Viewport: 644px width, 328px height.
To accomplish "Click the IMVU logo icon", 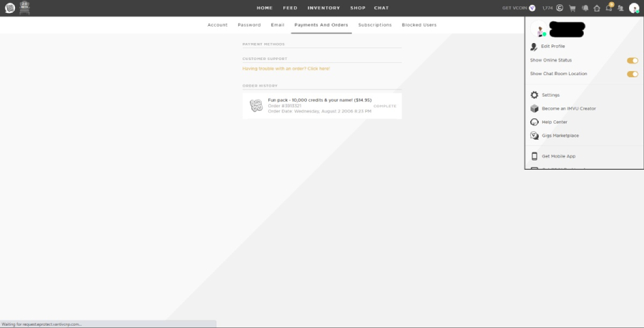I will click(x=10, y=8).
